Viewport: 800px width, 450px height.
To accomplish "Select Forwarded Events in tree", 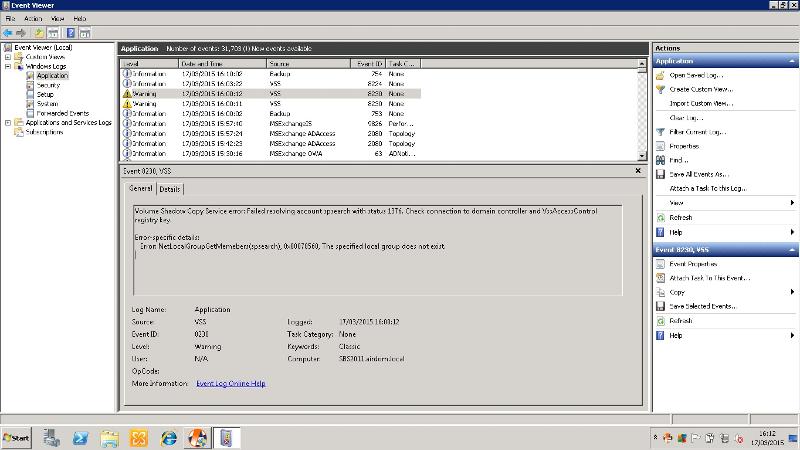I will click(62, 113).
